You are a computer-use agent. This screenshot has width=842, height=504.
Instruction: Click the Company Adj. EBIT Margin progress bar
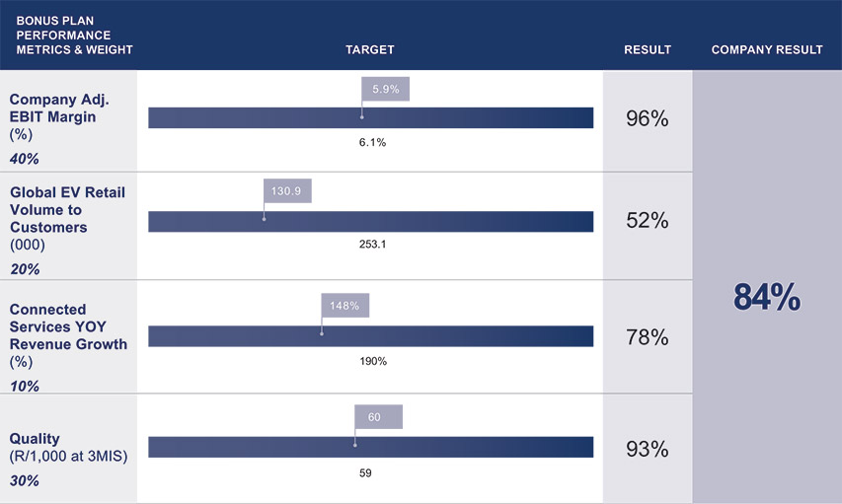tap(370, 118)
